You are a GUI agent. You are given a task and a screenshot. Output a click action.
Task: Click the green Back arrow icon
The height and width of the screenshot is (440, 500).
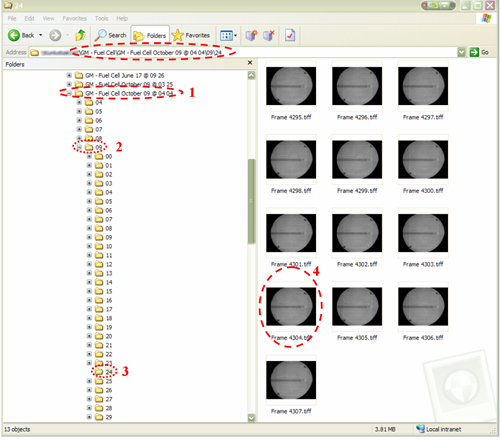tap(14, 35)
